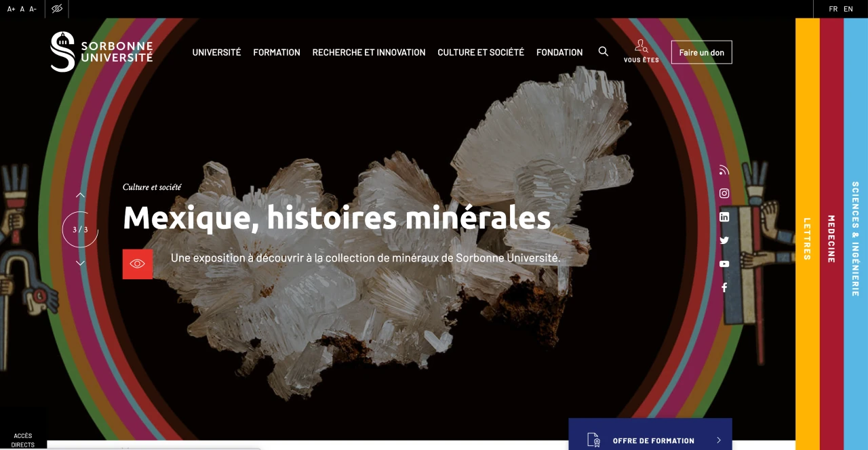
Task: Visit the YouTube channel icon
Action: [x=724, y=264]
